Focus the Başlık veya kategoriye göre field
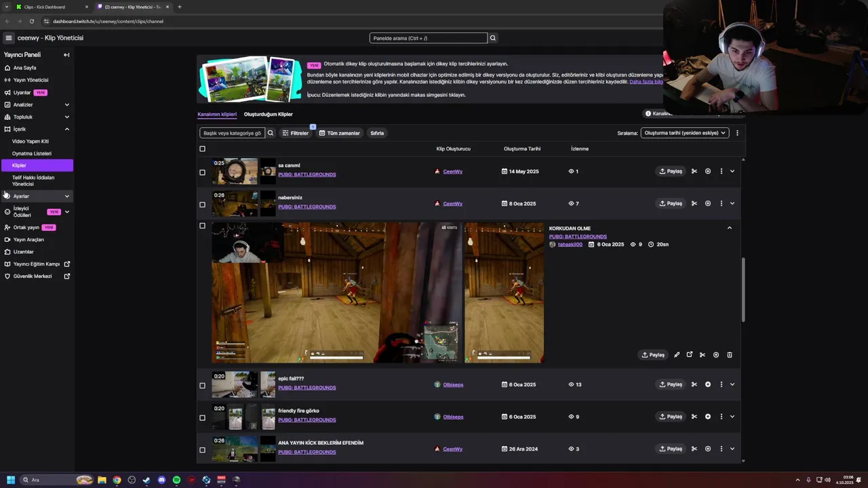This screenshot has height=488, width=868. click(x=232, y=133)
